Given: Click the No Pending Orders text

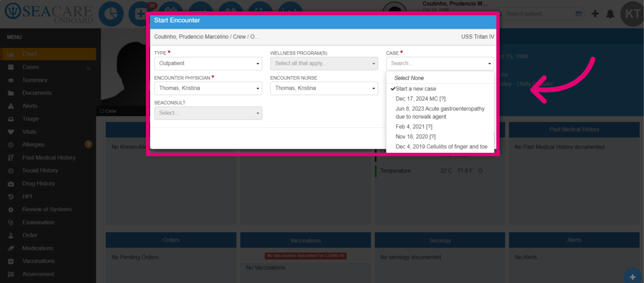Looking at the screenshot, I should click(136, 257).
